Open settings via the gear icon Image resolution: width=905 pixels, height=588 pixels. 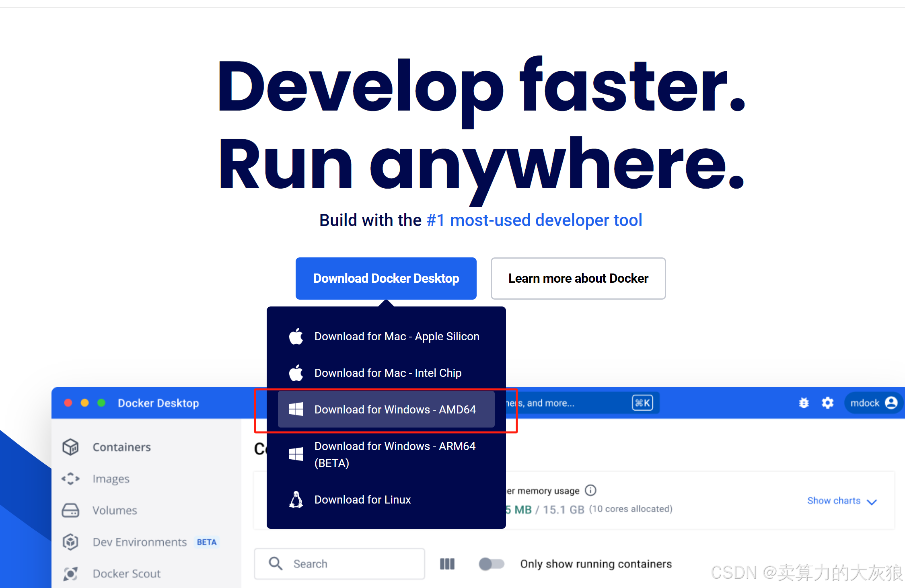(x=827, y=403)
